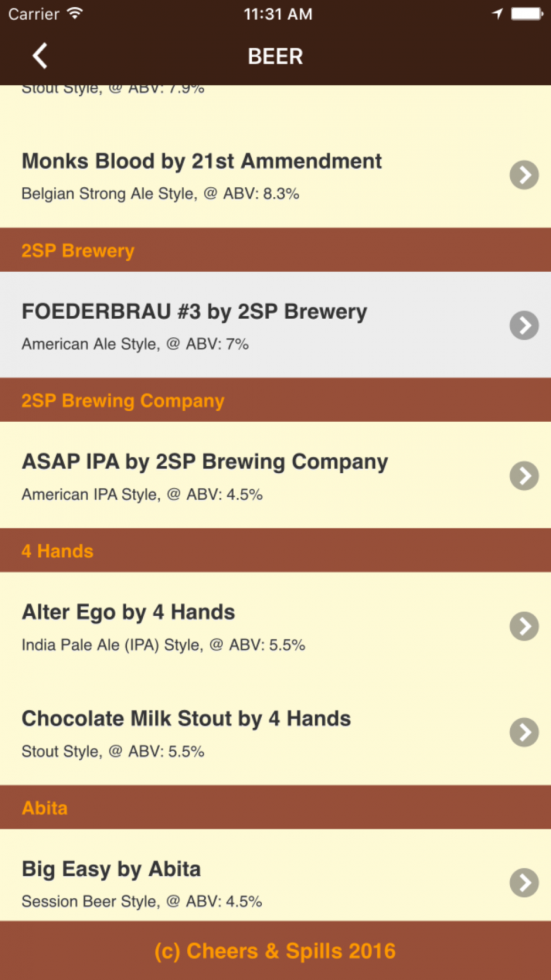Image resolution: width=551 pixels, height=980 pixels.
Task: Open Alter Ego by 4 Hands
Action: point(275,626)
